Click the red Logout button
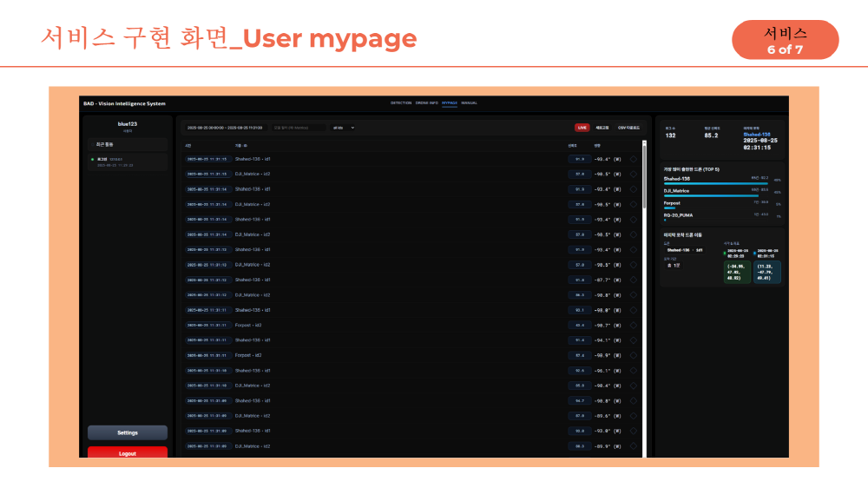The height and width of the screenshot is (488, 868). (x=128, y=452)
